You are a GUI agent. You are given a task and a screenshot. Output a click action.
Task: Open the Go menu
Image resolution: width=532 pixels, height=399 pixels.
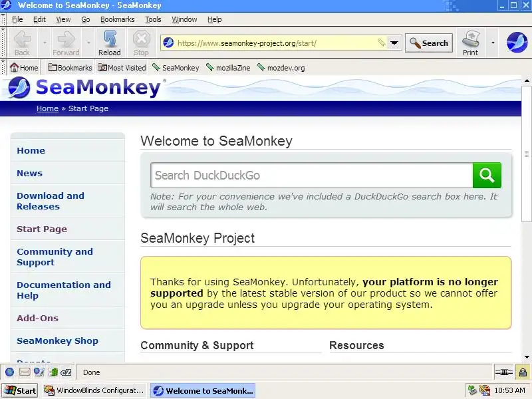tap(86, 19)
